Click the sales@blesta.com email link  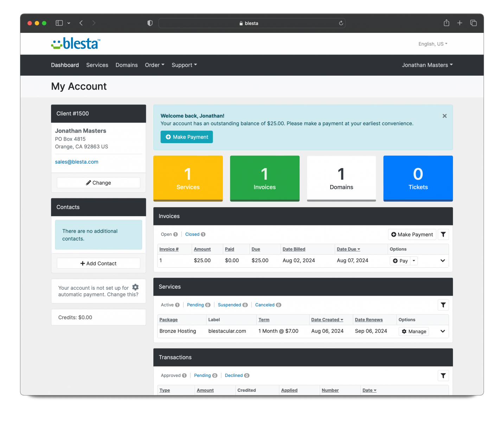tap(77, 162)
